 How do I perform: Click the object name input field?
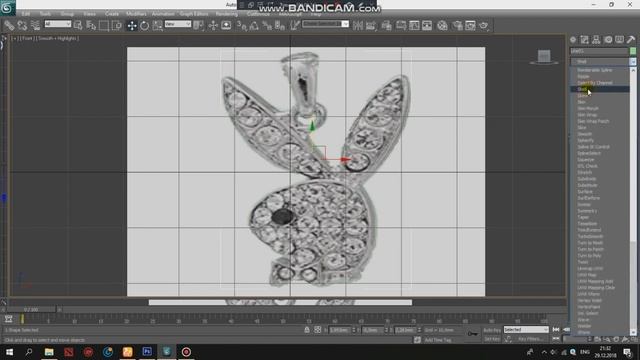click(x=599, y=51)
